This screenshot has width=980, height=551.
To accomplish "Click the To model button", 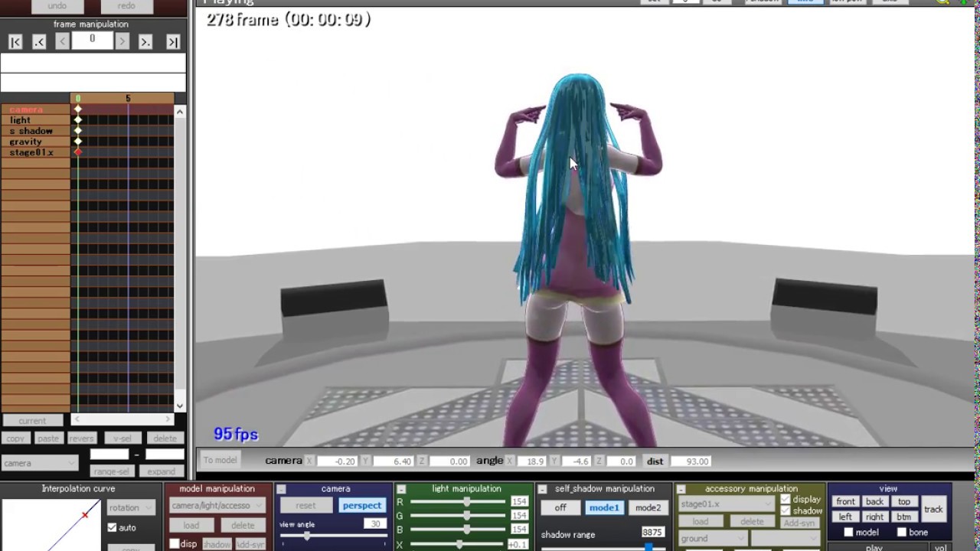I will tap(220, 460).
